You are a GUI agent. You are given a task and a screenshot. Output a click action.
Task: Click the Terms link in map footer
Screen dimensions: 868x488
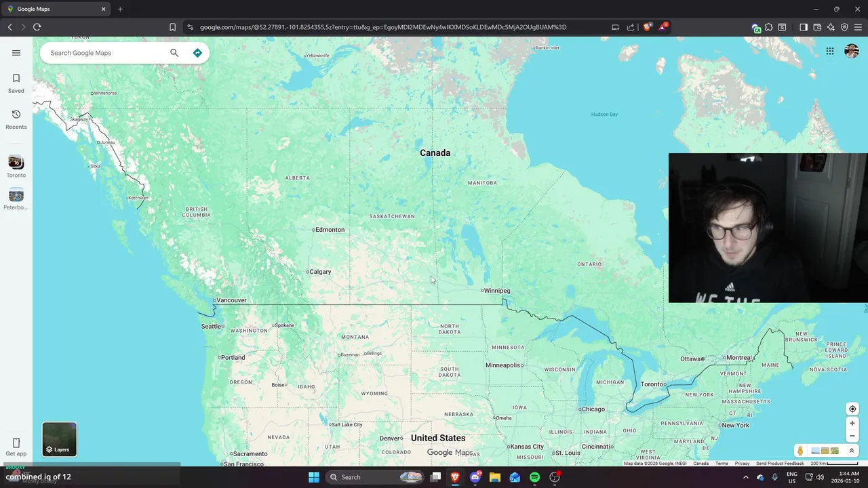pos(722,464)
